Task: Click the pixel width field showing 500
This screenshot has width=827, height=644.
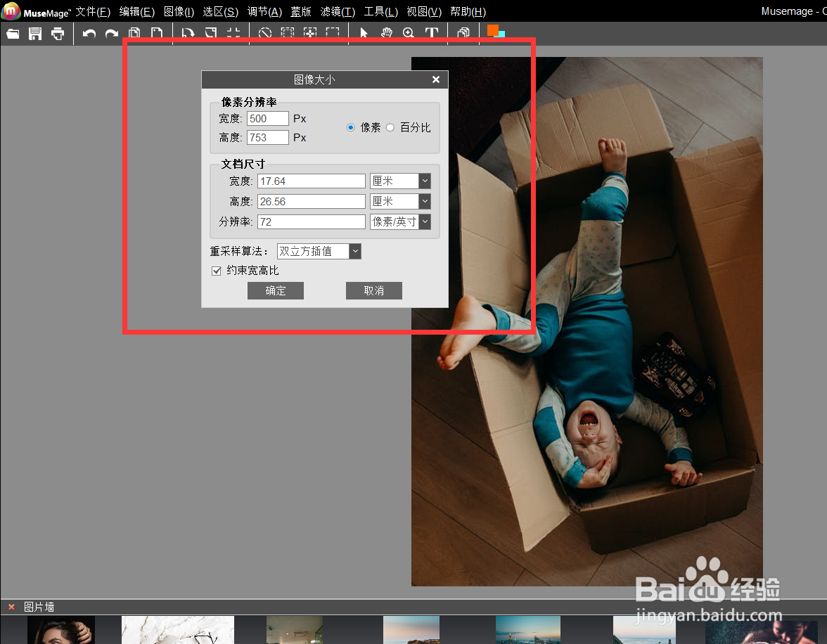Action: [x=268, y=119]
